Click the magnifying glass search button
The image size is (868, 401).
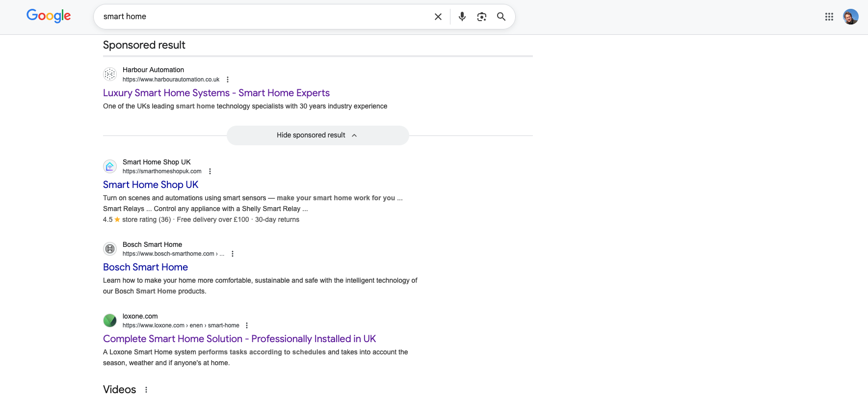pos(501,17)
